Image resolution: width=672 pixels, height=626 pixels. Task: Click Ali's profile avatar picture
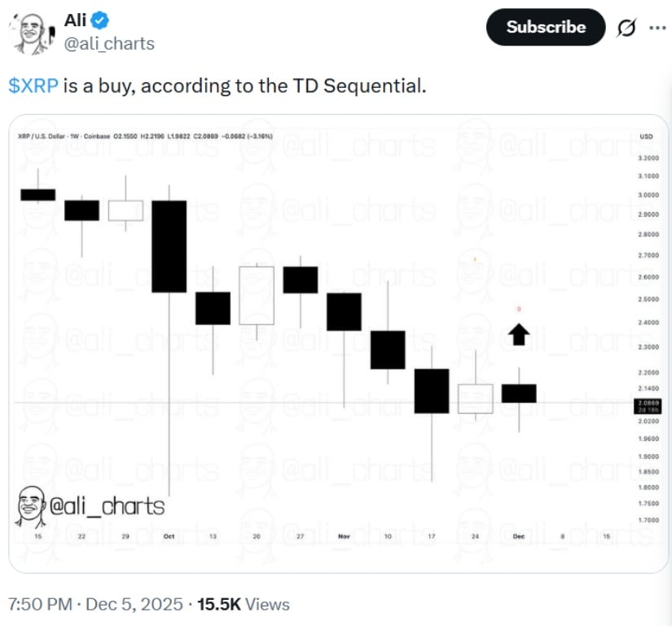30,32
